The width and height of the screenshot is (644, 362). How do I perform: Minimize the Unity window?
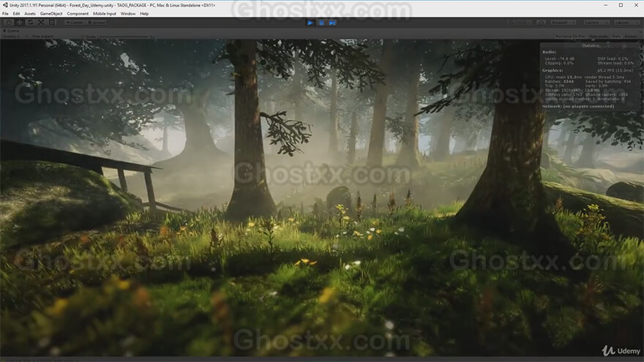click(606, 5)
